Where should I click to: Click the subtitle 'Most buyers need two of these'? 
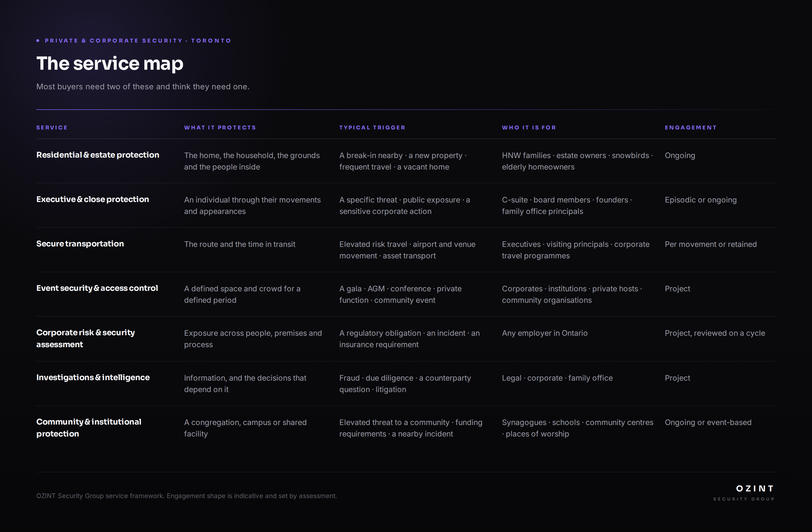[143, 87]
